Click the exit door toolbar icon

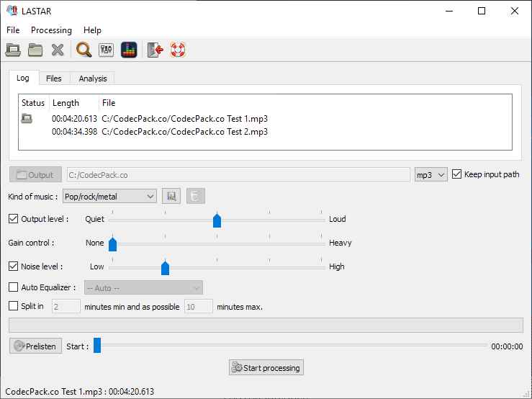155,50
